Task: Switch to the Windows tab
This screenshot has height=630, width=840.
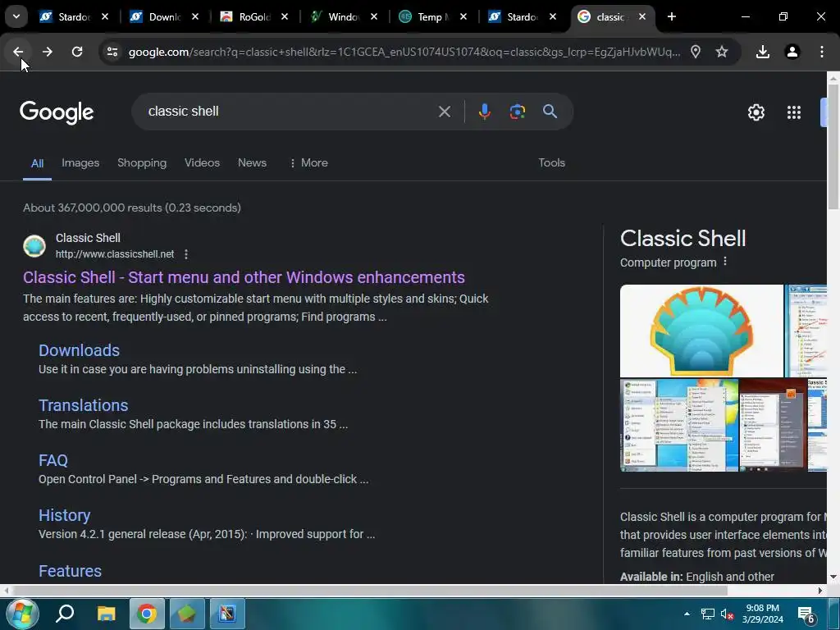Action: [336, 16]
